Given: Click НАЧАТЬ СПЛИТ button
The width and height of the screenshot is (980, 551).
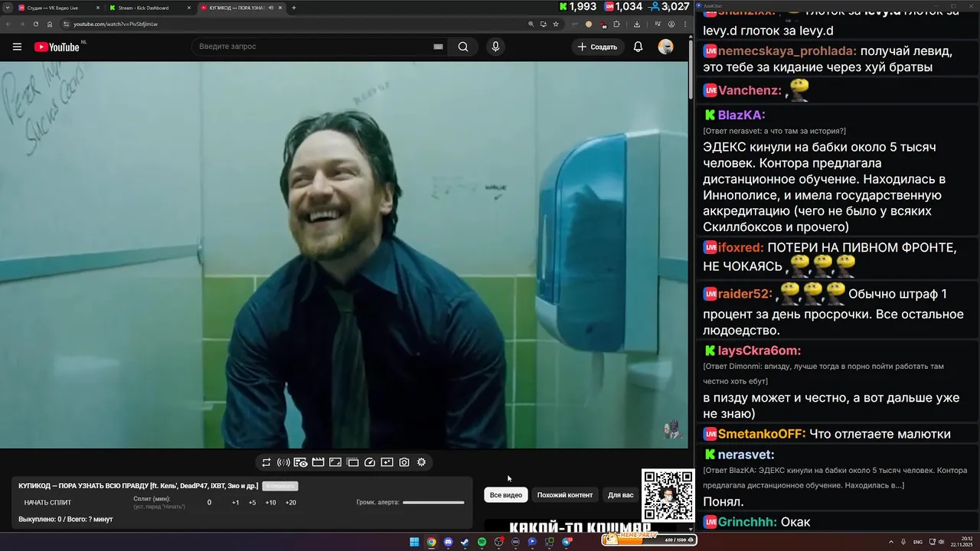Looking at the screenshot, I should (47, 503).
